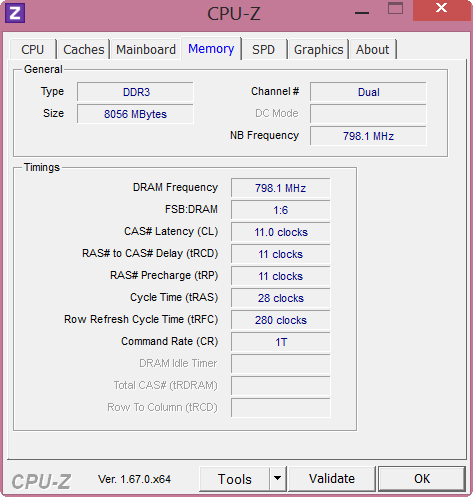Expand the Tools dropdown arrow

(277, 479)
